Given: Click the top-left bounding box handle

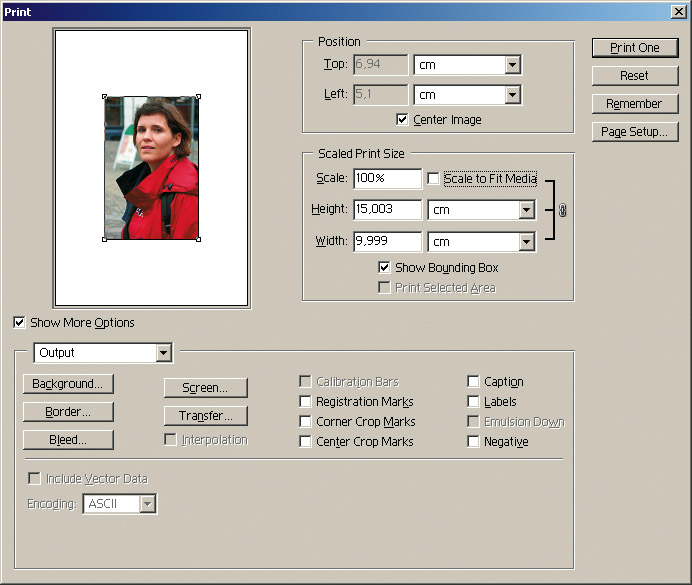Looking at the screenshot, I should (105, 97).
